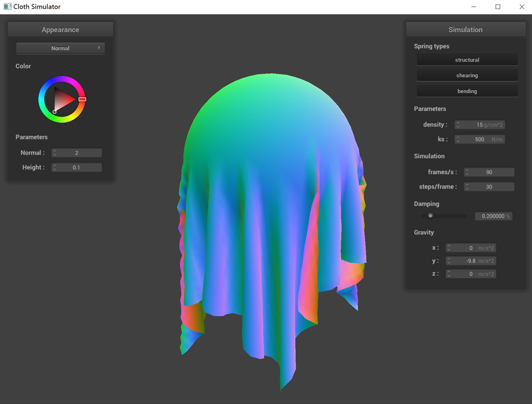This screenshot has height=404, width=532.
Task: Toggle the structural spring type
Action: 467,60
